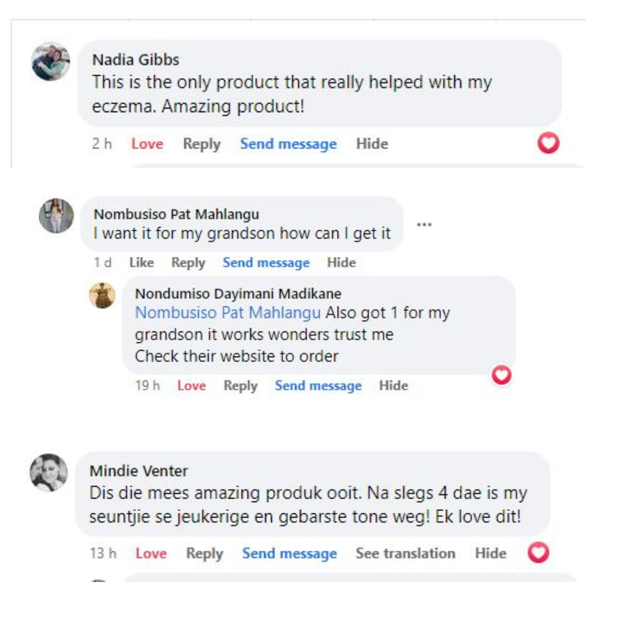Viewport: 644px width, 644px height.
Task: Click heart reaction on Nondumiso's reply
Action: (501, 374)
